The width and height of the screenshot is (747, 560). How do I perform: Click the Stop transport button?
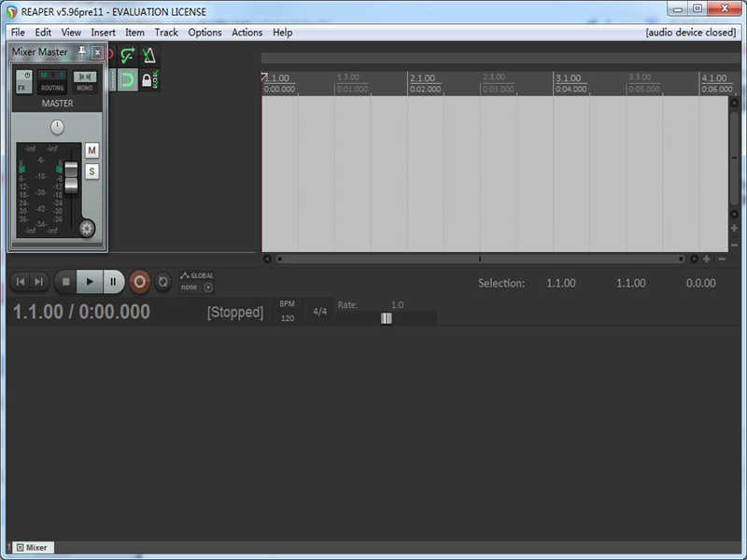point(65,282)
